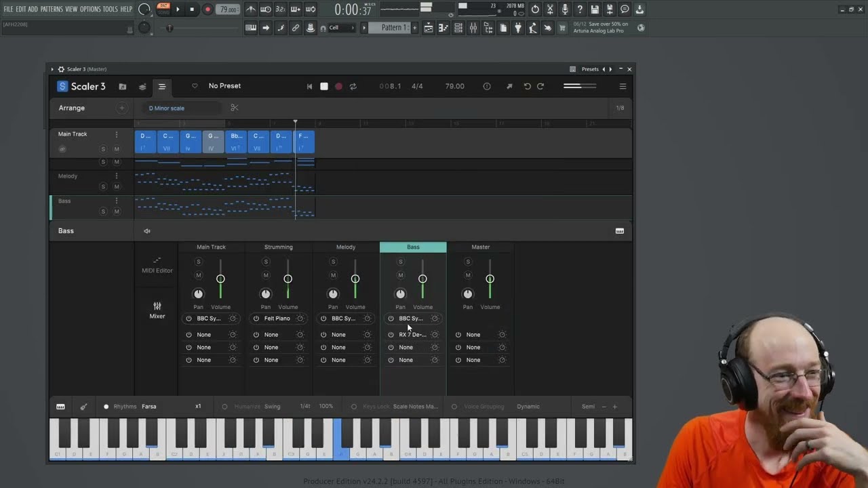Redo the action in Scaler 3
Viewport: 868px width, 488px height.
pyautogui.click(x=540, y=87)
